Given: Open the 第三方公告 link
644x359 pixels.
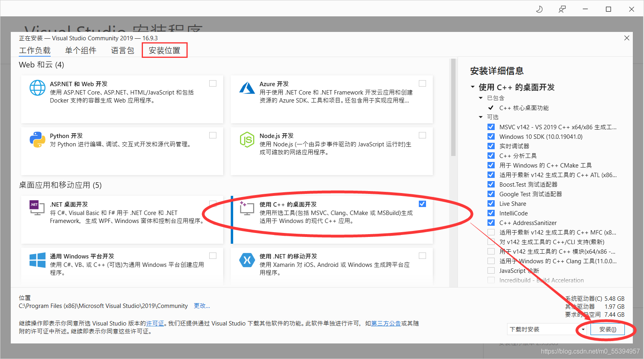Looking at the screenshot, I should click(x=386, y=323).
